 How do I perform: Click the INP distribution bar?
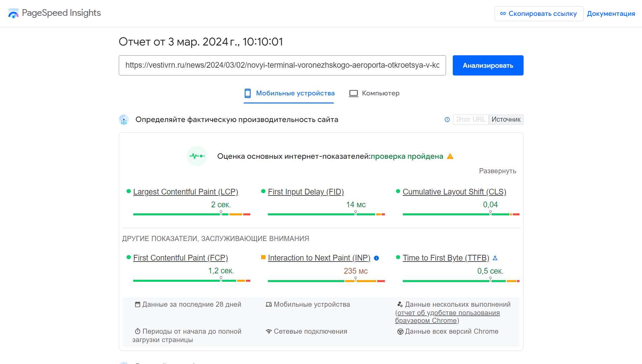326,281
